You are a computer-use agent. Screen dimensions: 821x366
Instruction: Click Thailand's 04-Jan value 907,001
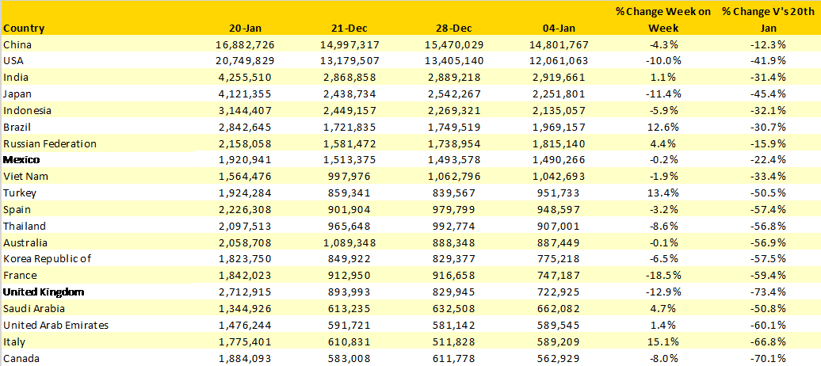(x=558, y=226)
